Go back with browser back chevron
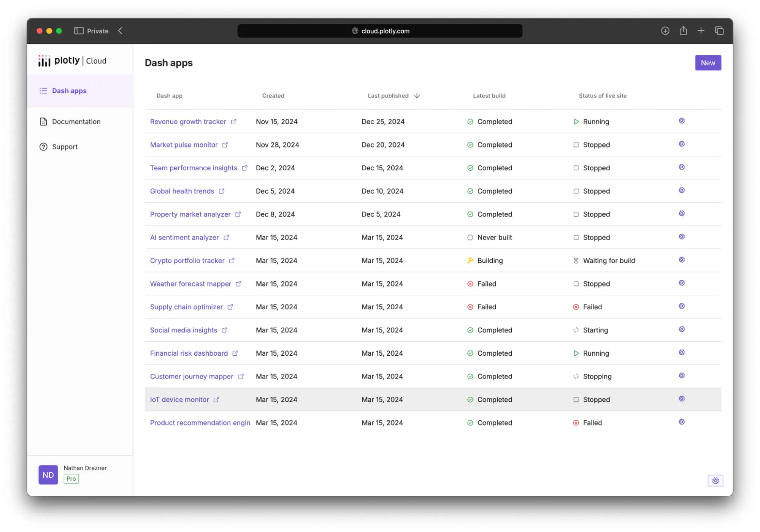The height and width of the screenshot is (532, 760). pyautogui.click(x=120, y=31)
